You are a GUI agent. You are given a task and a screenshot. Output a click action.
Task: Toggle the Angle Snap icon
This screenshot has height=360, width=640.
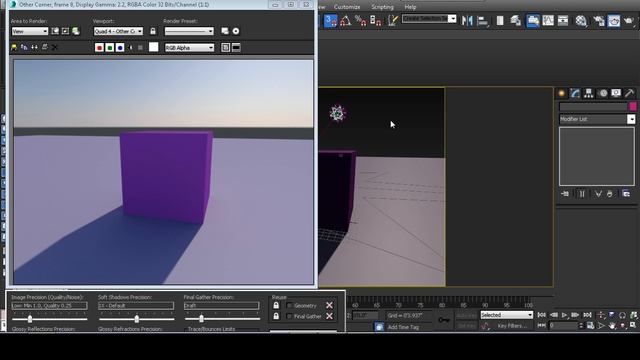(x=345, y=20)
